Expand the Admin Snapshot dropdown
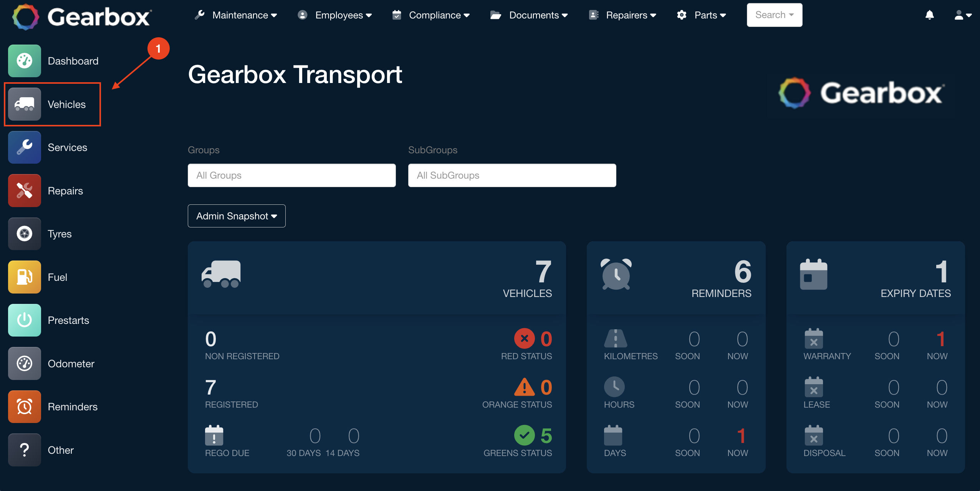Viewport: 980px width, 491px height. [237, 216]
